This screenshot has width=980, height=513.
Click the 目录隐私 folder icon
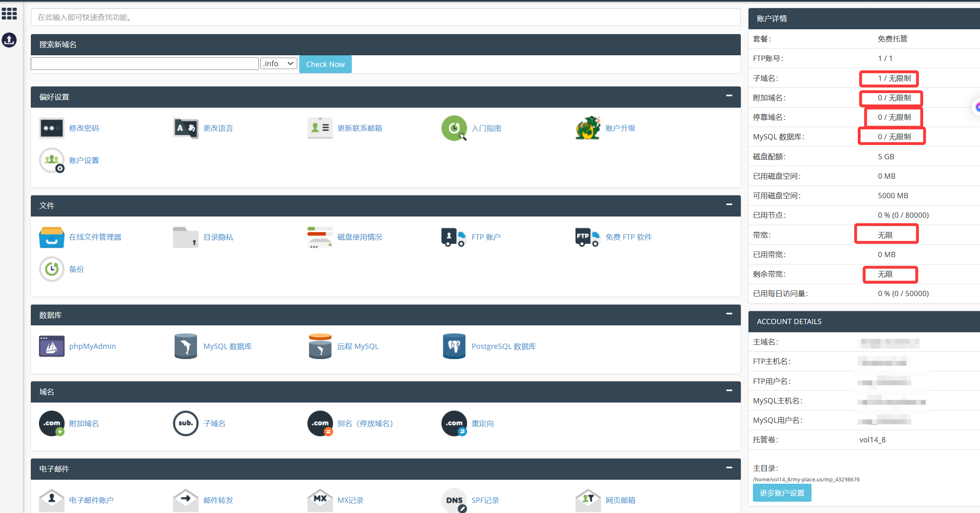[186, 237]
